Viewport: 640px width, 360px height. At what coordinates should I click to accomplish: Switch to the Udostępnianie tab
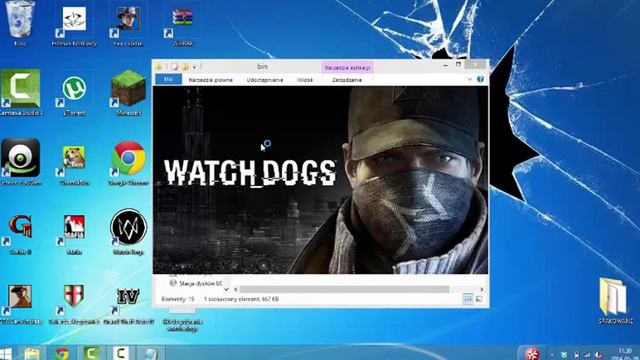(264, 80)
